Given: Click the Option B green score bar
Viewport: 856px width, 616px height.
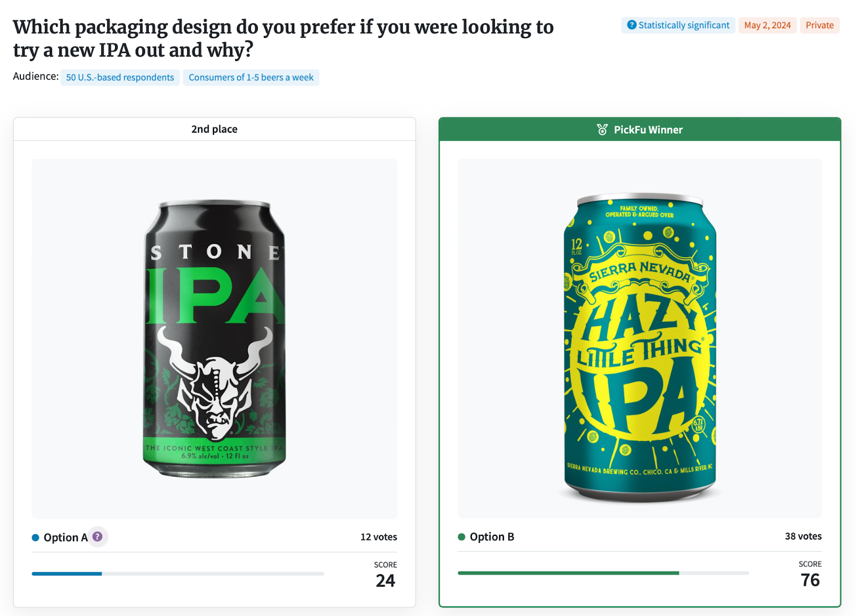Looking at the screenshot, I should [568, 573].
